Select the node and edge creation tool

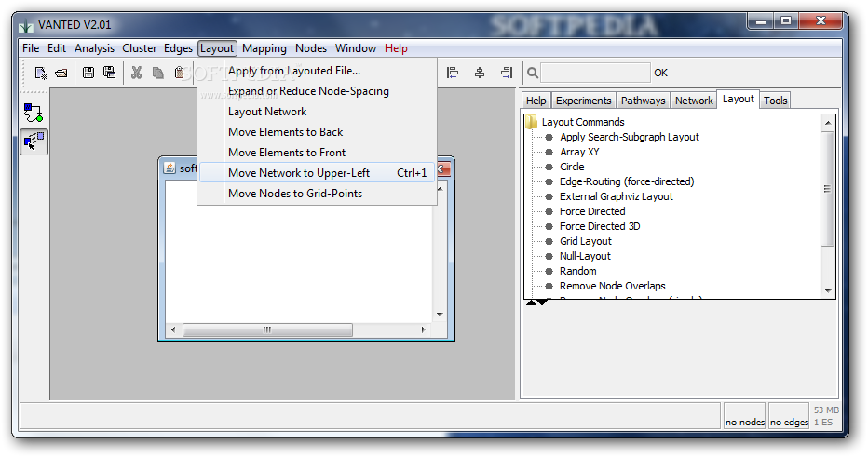click(34, 113)
